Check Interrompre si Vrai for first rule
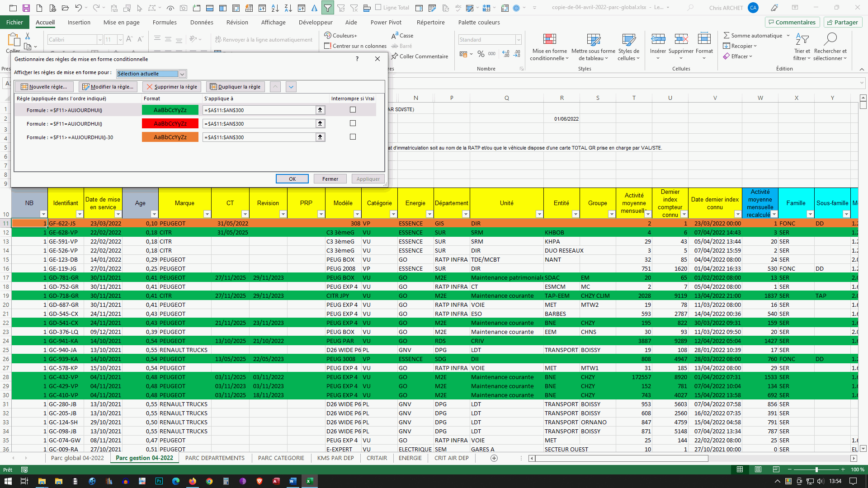Viewport: 868px width, 488px height. [x=353, y=110]
